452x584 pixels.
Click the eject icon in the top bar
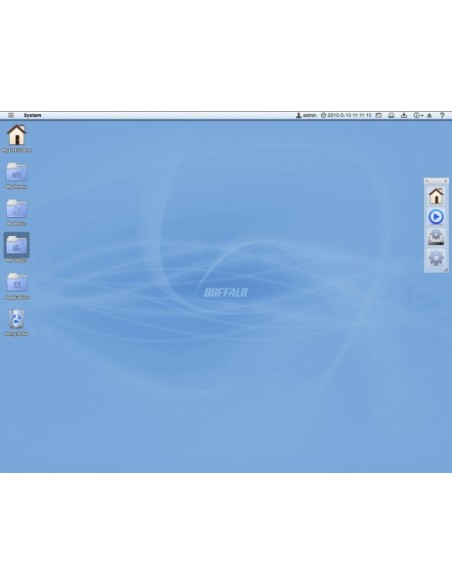tap(429, 115)
